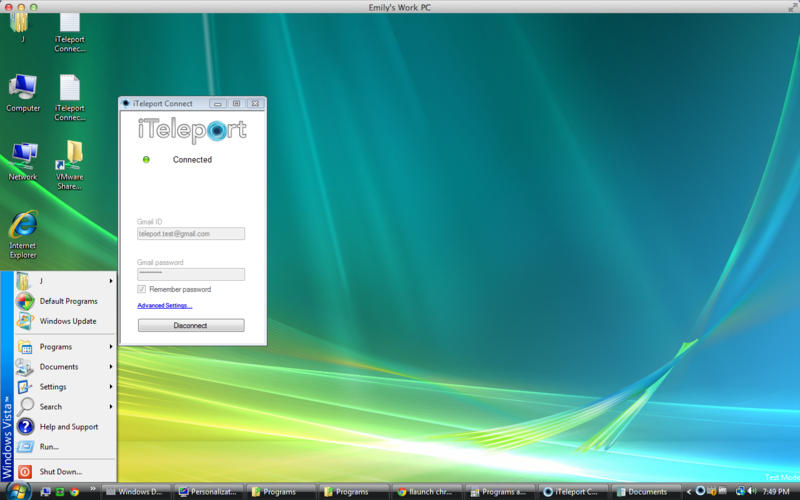Choose Run... from the Start menu
Image resolution: width=800 pixels, height=500 pixels.
(49, 447)
